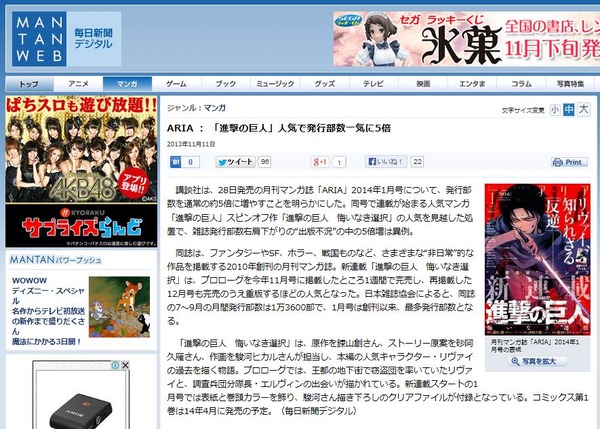Image resolution: width=600 pixels, height=429 pixels.
Task: Click the Print button
Action: 569,162
